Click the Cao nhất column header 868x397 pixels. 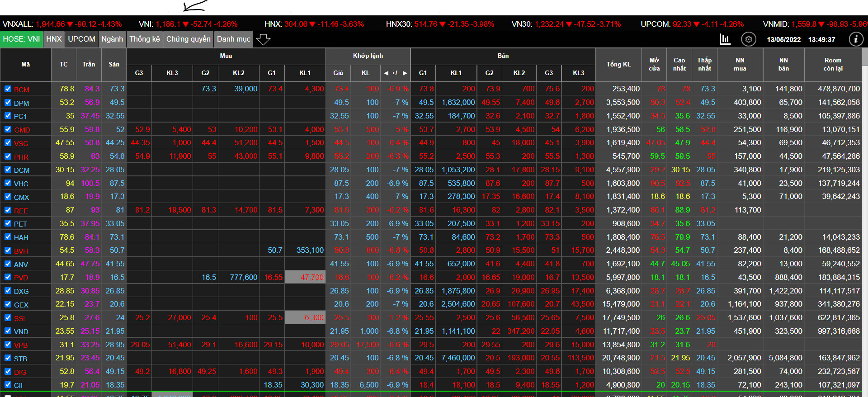tap(679, 65)
